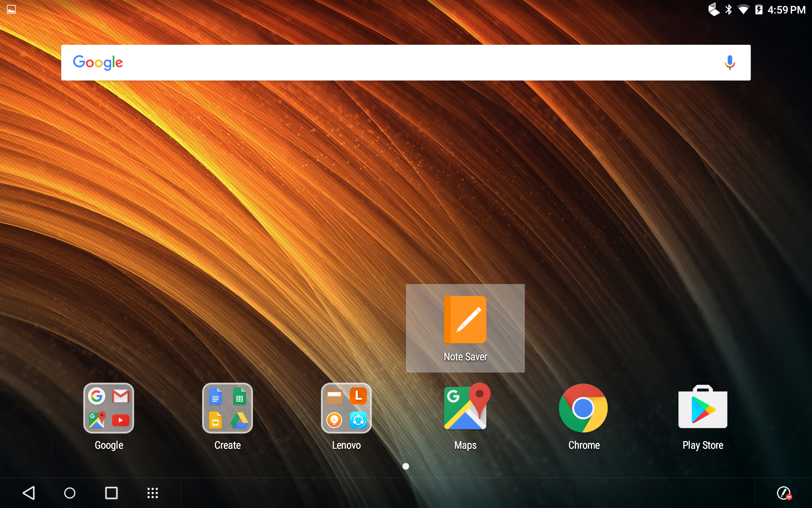Tap the Recent apps square button
The width and height of the screenshot is (812, 508).
click(111, 493)
